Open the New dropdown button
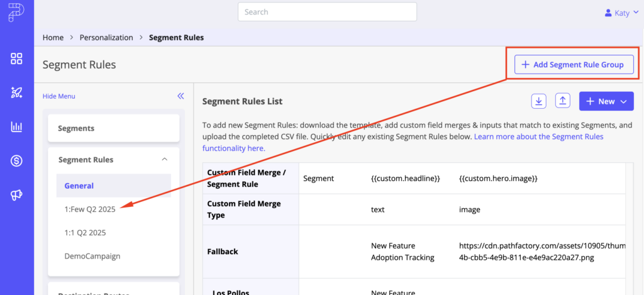This screenshot has width=644, height=295. 606,101
